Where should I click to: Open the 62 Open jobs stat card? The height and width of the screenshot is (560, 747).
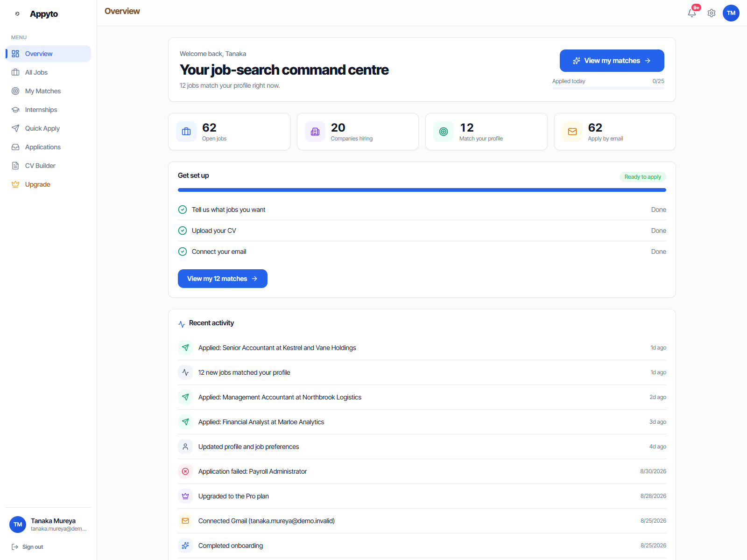click(229, 132)
